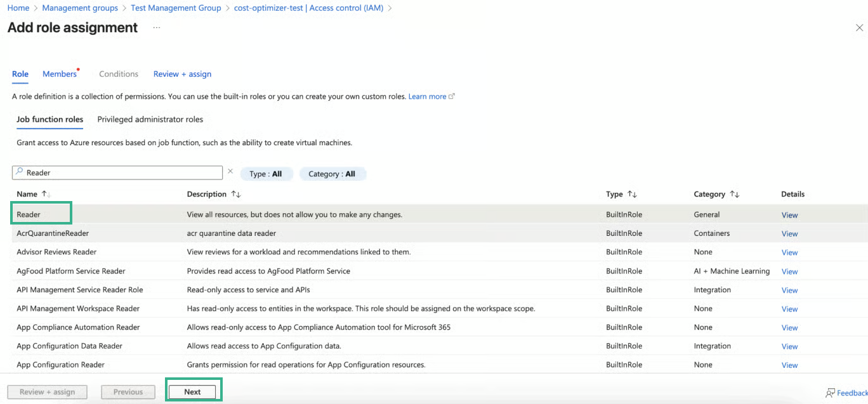Open the Type : All filter
This screenshot has height=404, width=868.
(x=265, y=174)
